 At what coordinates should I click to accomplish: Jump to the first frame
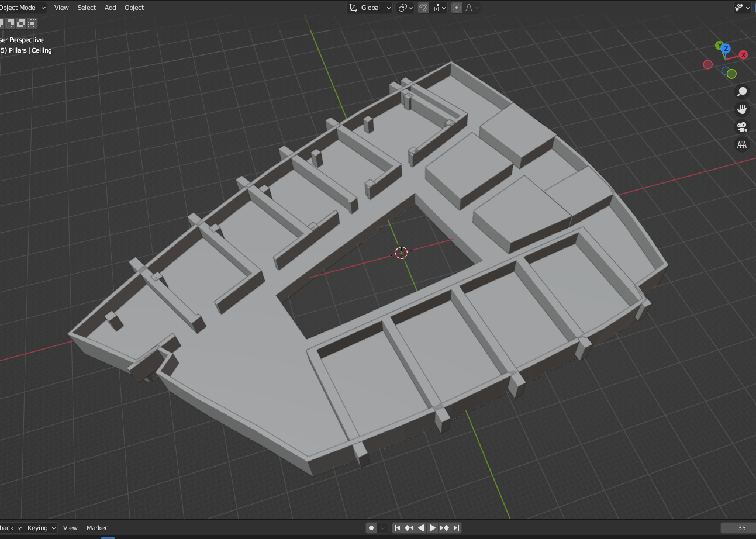[x=398, y=528]
